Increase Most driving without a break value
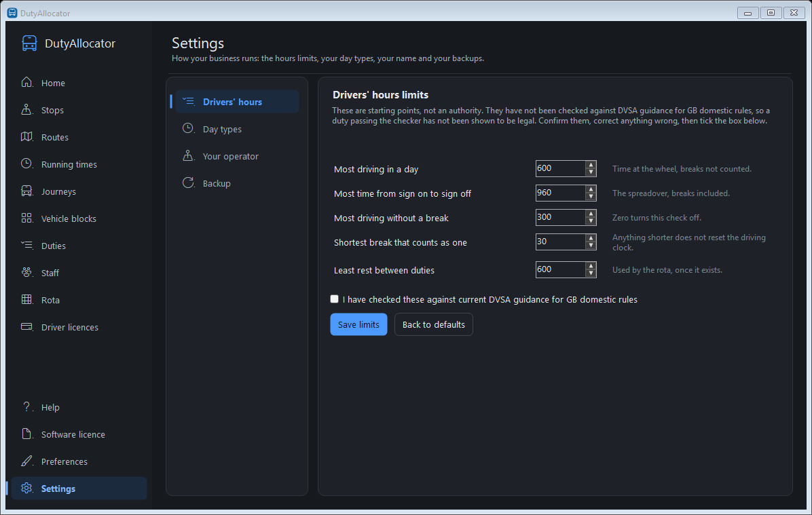The image size is (812, 515). pos(591,213)
